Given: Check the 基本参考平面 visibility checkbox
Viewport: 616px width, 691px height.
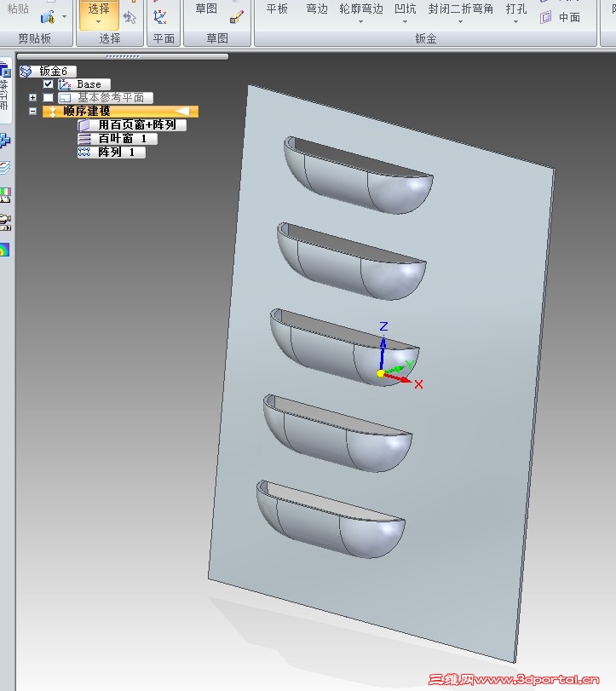Looking at the screenshot, I should click(x=48, y=97).
